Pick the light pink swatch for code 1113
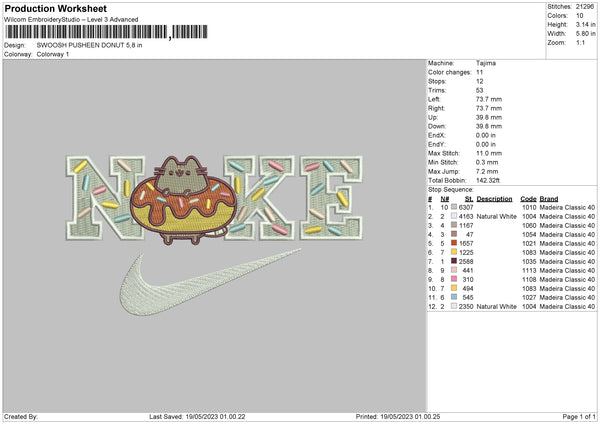Screen dimensions: 600x424 [454, 270]
